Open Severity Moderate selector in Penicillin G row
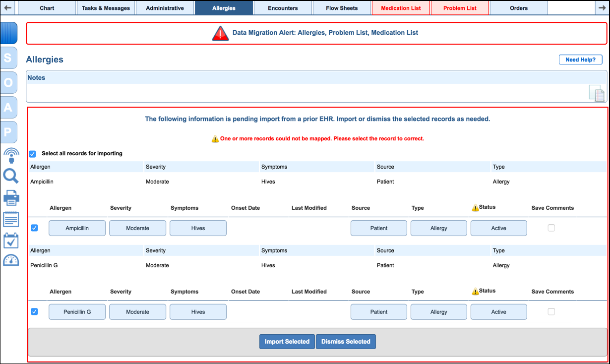The height and width of the screenshot is (364, 610). pyautogui.click(x=138, y=312)
